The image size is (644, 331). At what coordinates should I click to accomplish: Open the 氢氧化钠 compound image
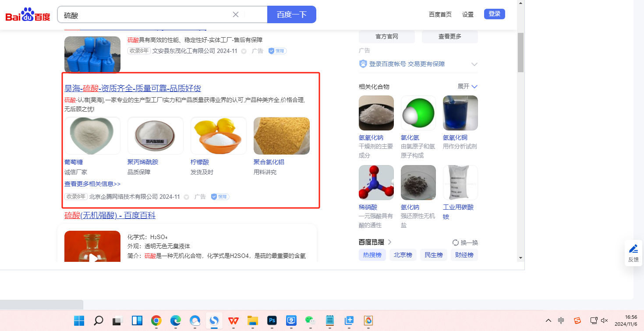(376, 113)
